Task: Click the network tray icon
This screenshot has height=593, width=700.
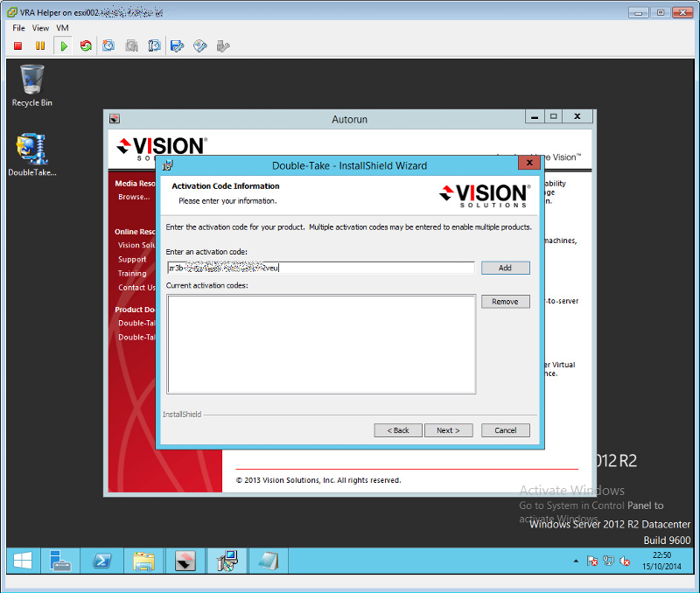Action: pyautogui.click(x=608, y=561)
